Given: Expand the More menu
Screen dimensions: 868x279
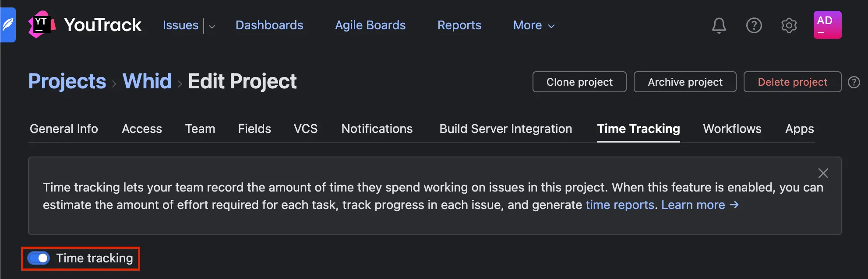Looking at the screenshot, I should coord(534,25).
